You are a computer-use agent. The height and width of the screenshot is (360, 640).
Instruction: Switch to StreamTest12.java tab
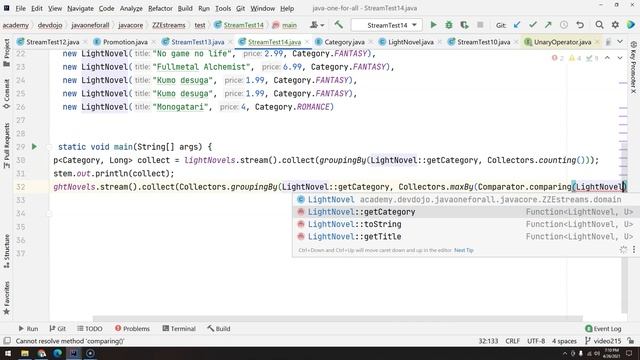click(x=52, y=42)
